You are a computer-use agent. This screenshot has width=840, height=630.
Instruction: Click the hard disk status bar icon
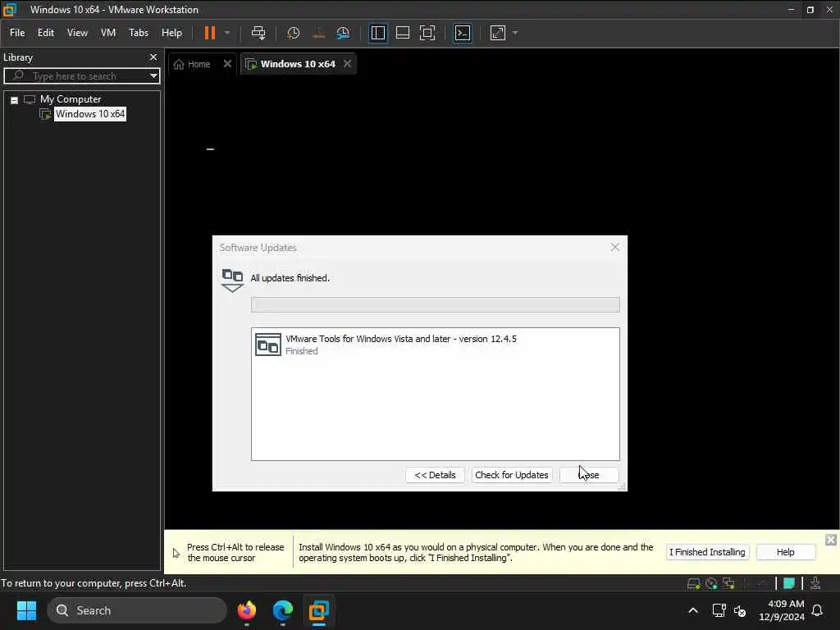693,584
